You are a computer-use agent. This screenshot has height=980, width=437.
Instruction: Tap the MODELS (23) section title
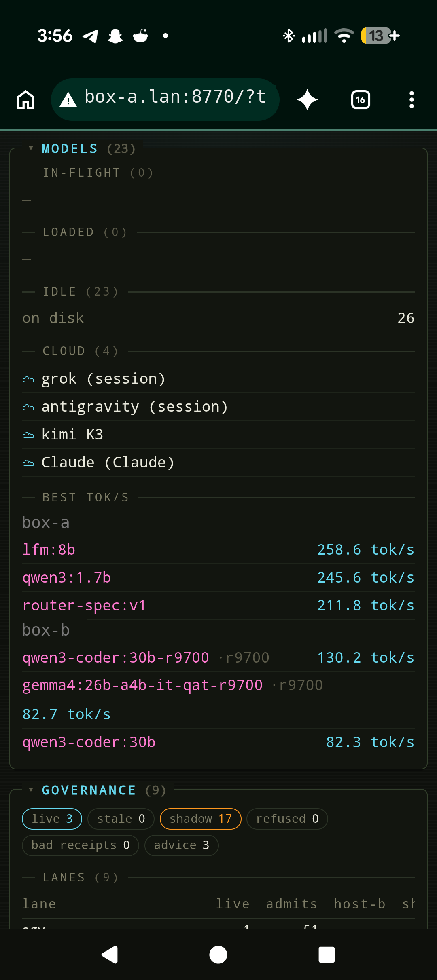(x=89, y=149)
